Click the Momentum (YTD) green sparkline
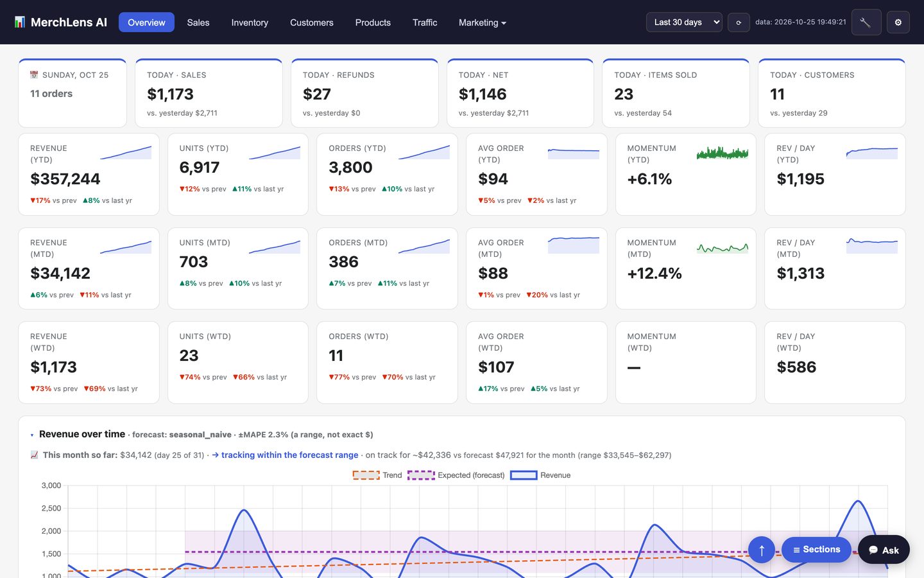Screen dimensions: 924x578 [723, 152]
